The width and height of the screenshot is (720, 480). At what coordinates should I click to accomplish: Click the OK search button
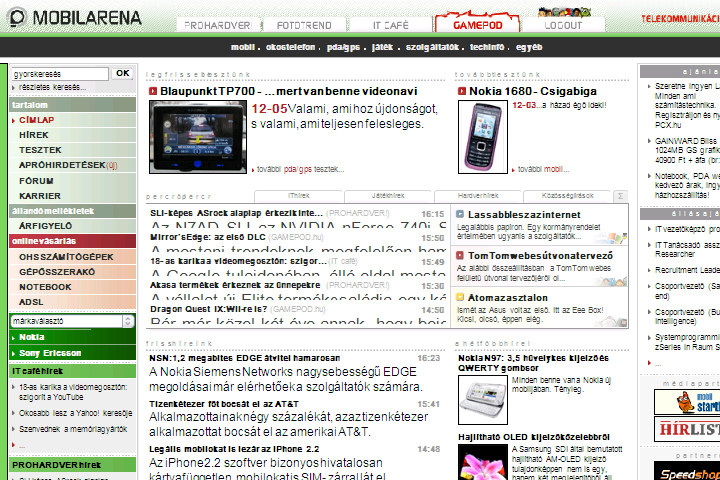pos(123,73)
